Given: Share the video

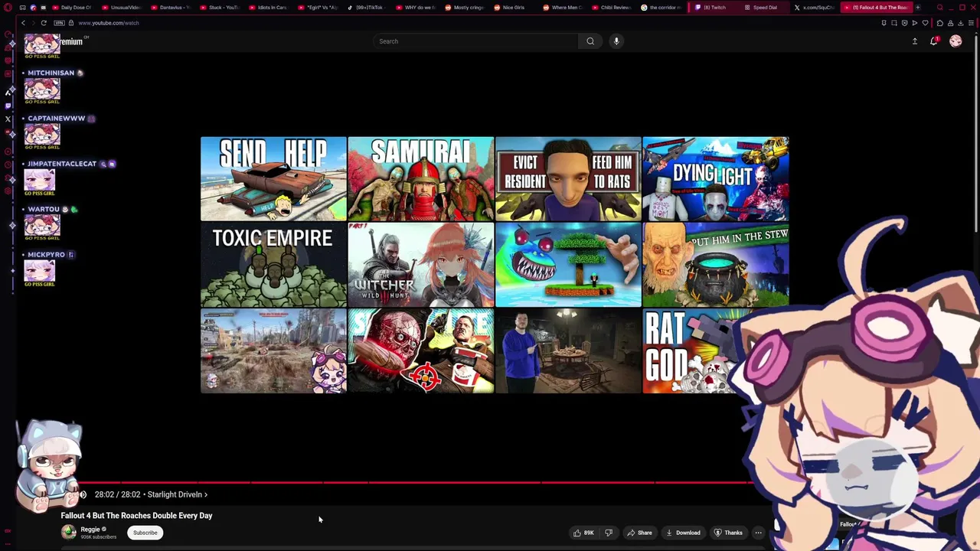Looking at the screenshot, I should coord(639,533).
